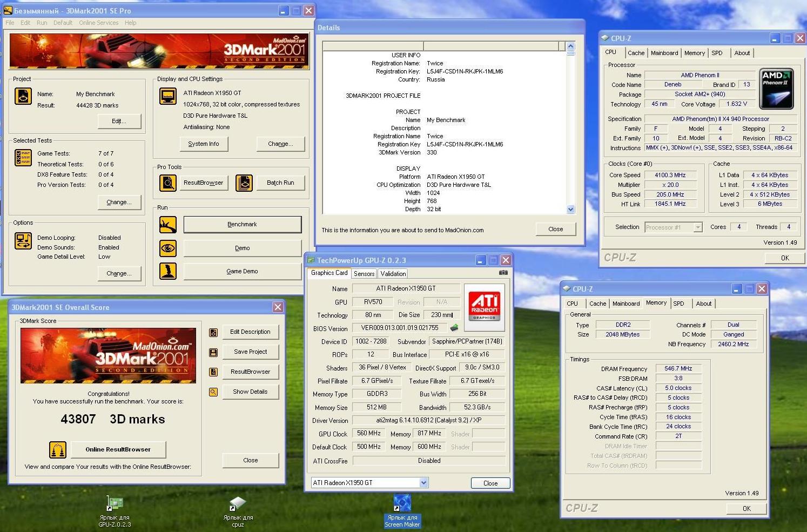Click the CPU-Z title bar icon of the Memory window

567,289
